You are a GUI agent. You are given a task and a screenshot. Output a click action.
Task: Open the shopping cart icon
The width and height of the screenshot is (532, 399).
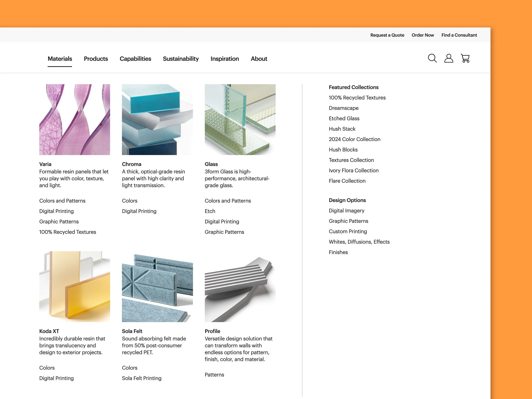tap(465, 58)
